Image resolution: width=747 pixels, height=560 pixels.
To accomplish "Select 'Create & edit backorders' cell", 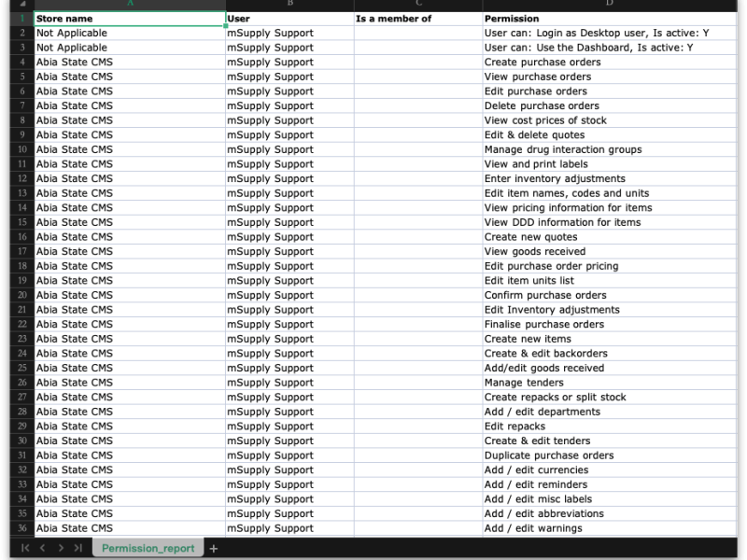I will click(x=610, y=354).
